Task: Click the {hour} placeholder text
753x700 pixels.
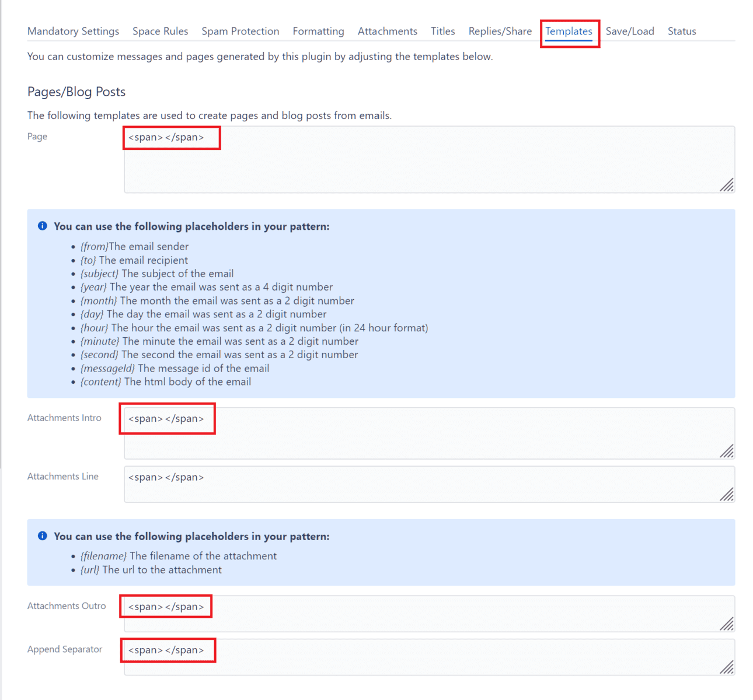Action: point(95,328)
